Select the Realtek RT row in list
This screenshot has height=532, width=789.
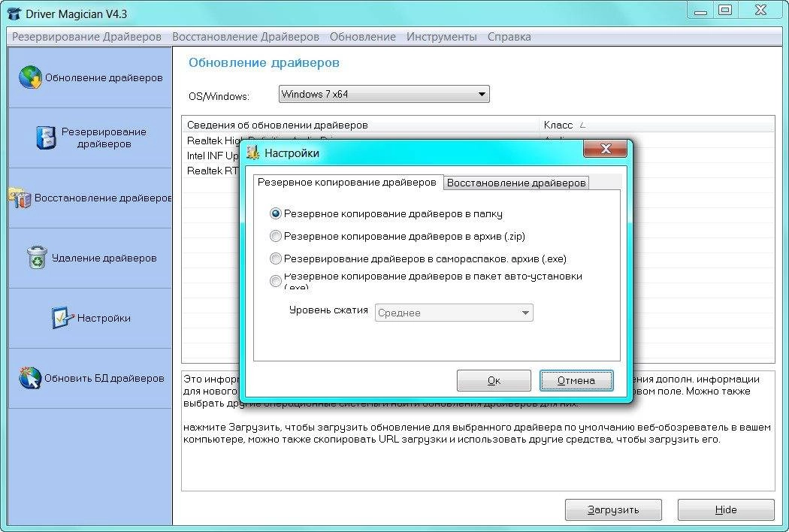click(211, 171)
